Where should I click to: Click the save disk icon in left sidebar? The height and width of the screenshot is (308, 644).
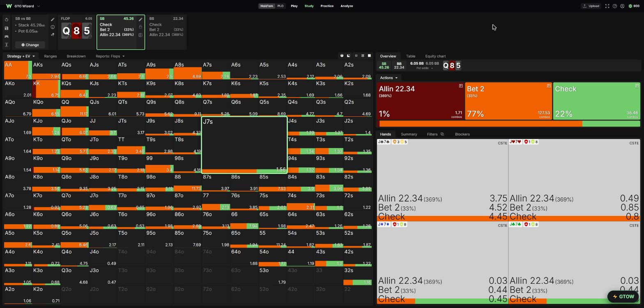point(7,28)
